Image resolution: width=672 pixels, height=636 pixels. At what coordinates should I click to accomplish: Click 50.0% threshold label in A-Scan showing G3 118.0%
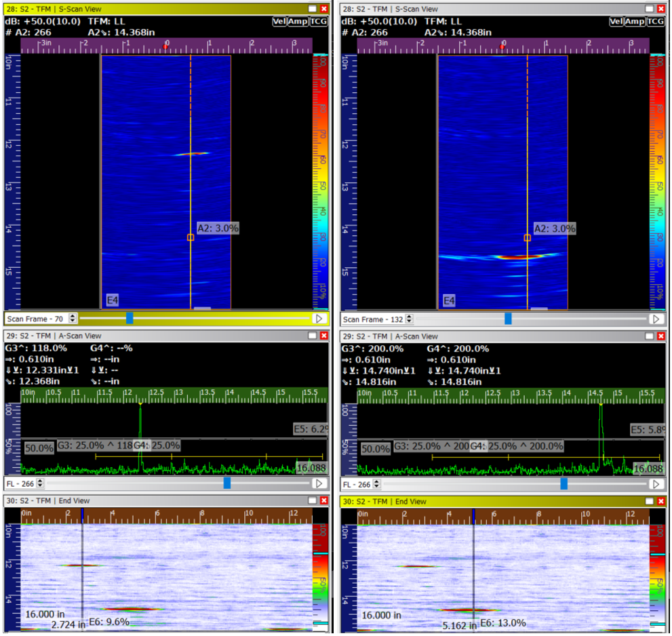[x=39, y=448]
